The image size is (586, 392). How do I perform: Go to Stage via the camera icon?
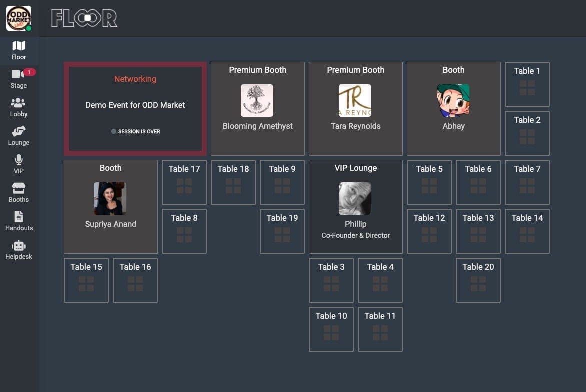(18, 74)
